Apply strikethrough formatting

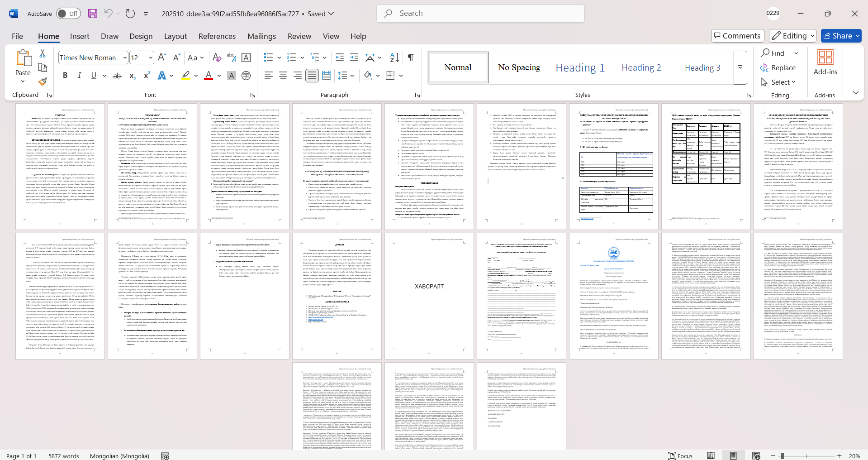(117, 76)
